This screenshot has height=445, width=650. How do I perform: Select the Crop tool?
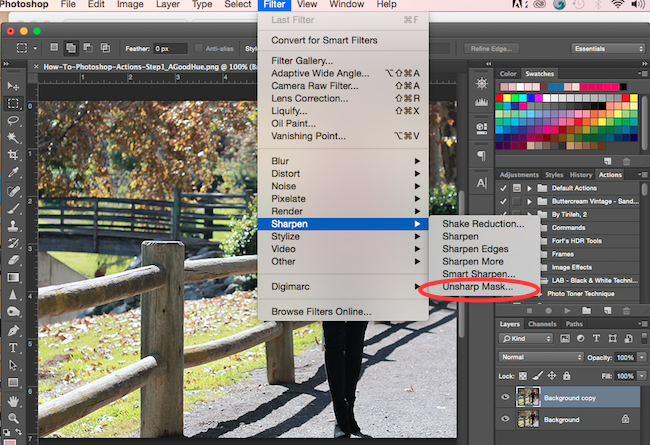[x=13, y=155]
